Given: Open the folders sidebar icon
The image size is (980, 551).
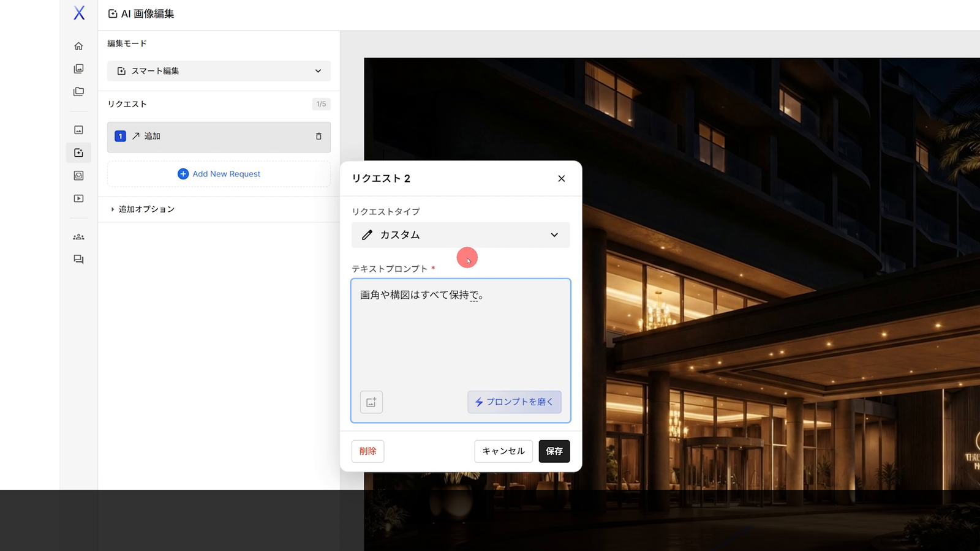Looking at the screenshot, I should click(78, 91).
